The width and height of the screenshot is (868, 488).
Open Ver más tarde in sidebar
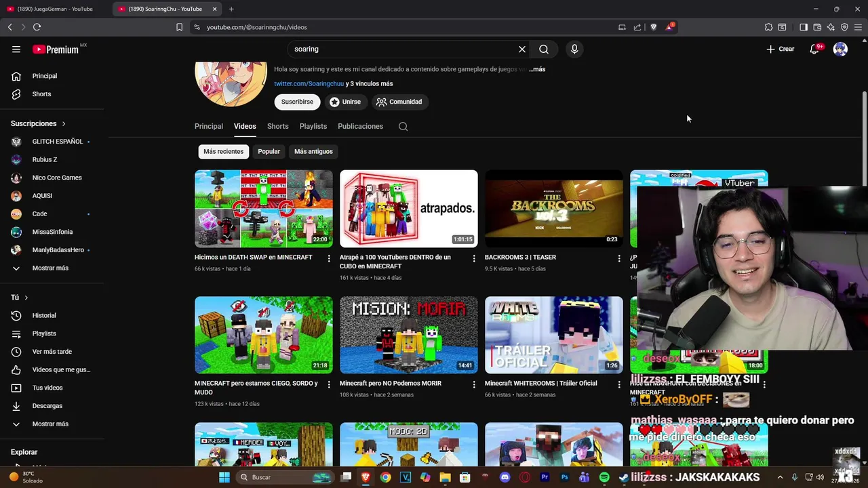pos(52,352)
